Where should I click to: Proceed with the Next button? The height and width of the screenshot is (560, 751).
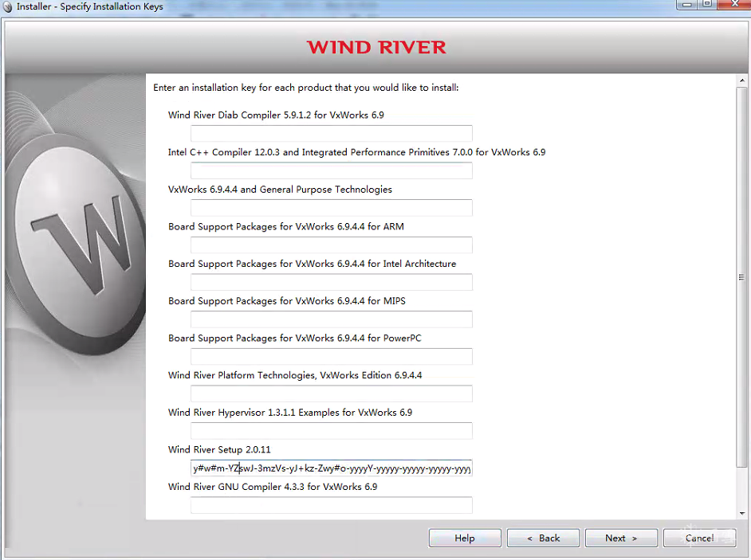point(621,538)
